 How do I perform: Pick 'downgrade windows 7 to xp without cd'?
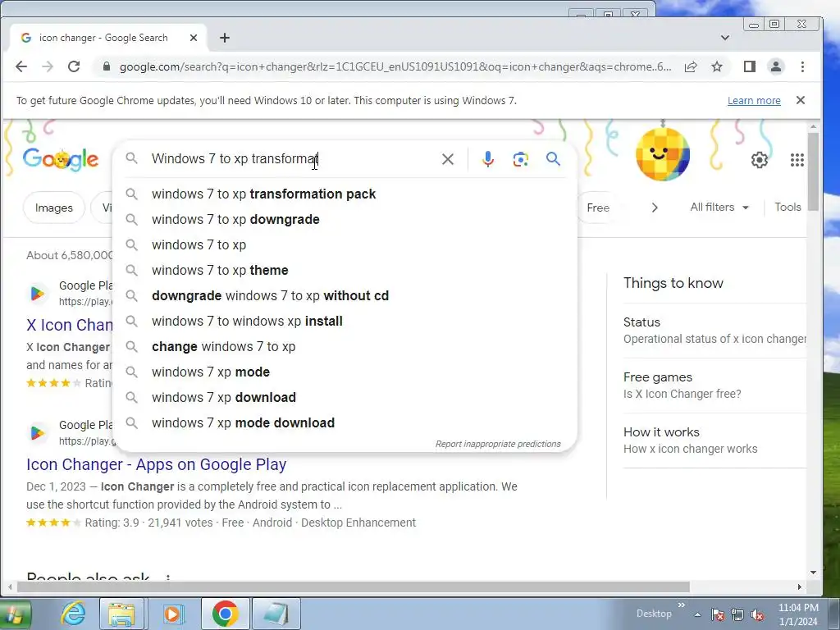(345, 295)
